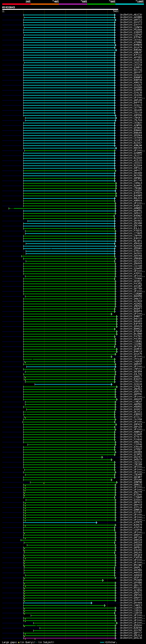The image size is (146, 644).
Task: Select the query name AV433043
Action: (x=8, y=8)
